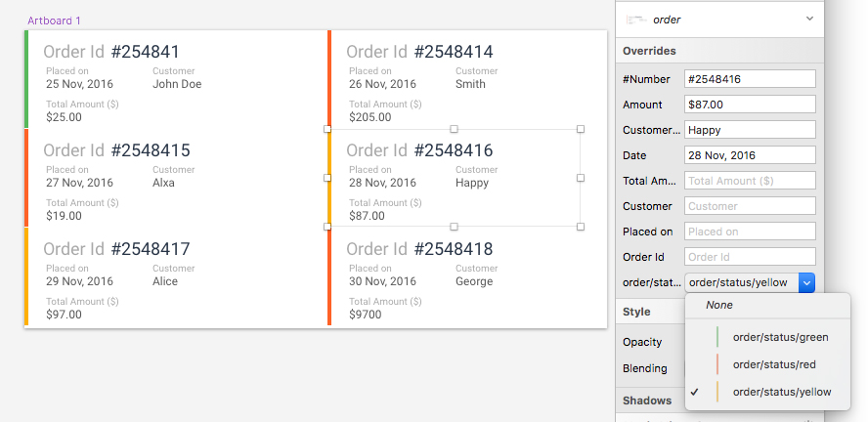Image resolution: width=868 pixels, height=422 pixels.
Task: Click the Placed on override field
Action: coord(750,232)
